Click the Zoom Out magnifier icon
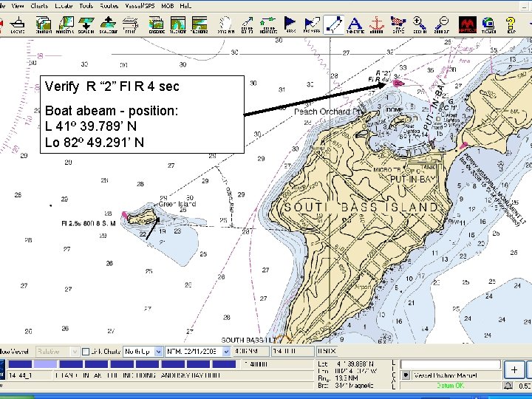 tap(441, 25)
